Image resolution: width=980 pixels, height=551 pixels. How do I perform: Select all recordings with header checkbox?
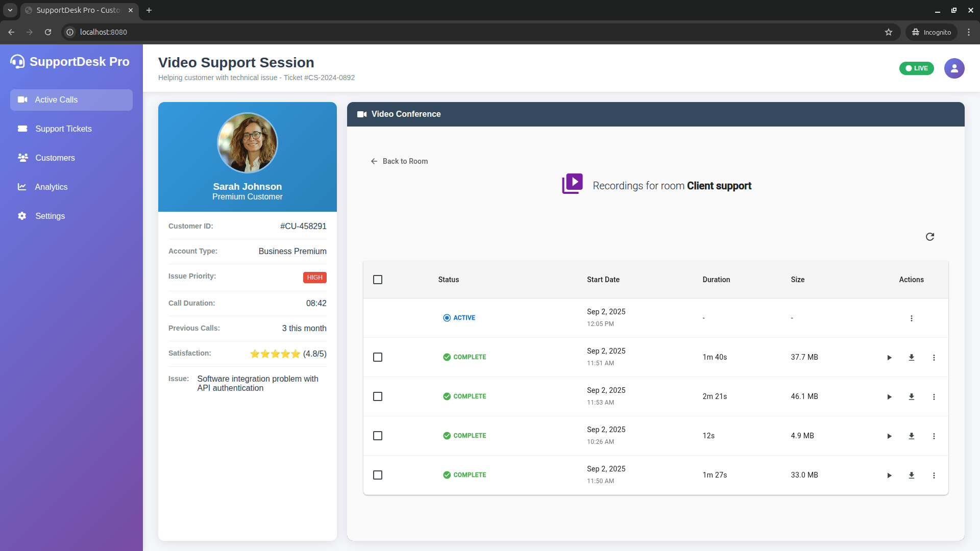coord(378,280)
